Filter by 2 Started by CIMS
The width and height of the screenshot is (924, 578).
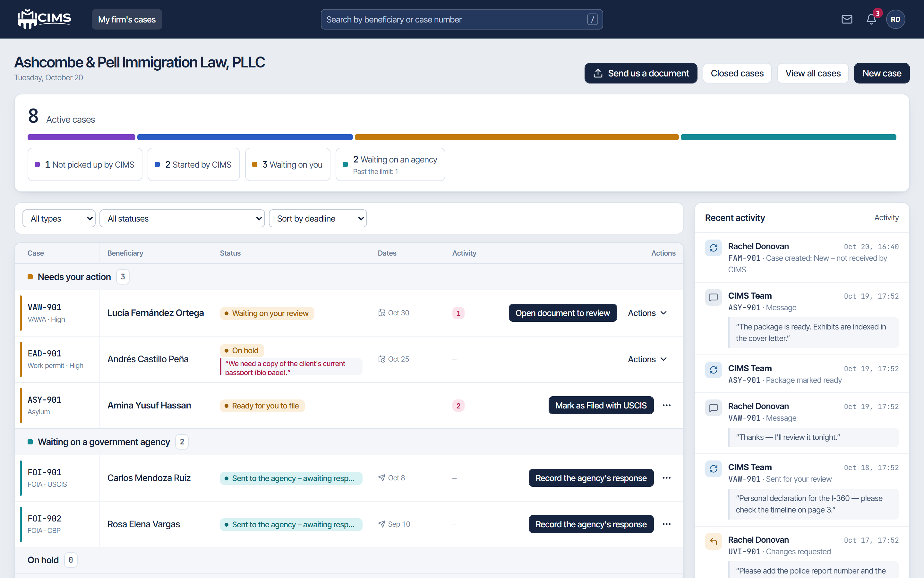pos(193,164)
